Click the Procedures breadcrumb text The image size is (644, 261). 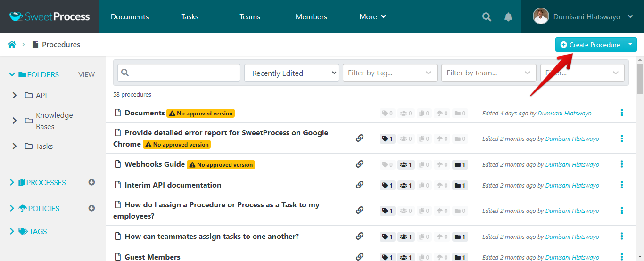(x=61, y=44)
